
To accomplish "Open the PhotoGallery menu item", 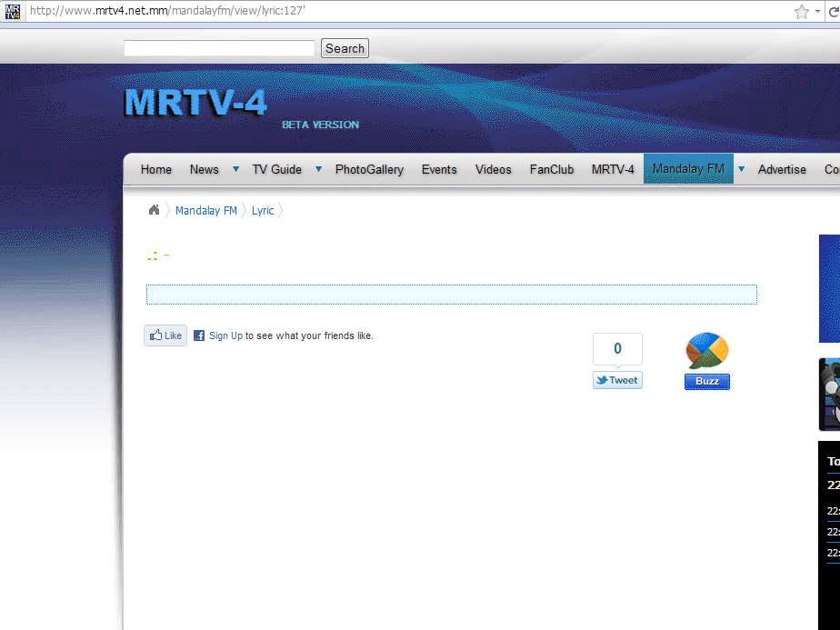I will point(369,169).
